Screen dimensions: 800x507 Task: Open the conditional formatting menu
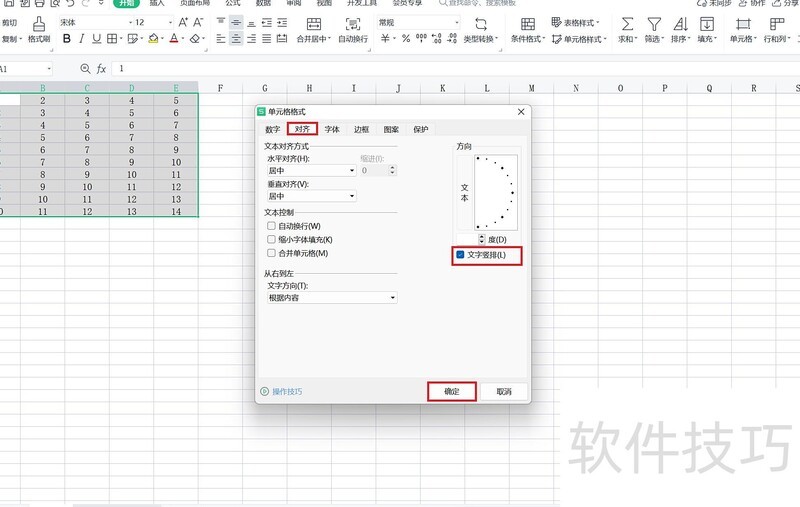click(x=528, y=30)
